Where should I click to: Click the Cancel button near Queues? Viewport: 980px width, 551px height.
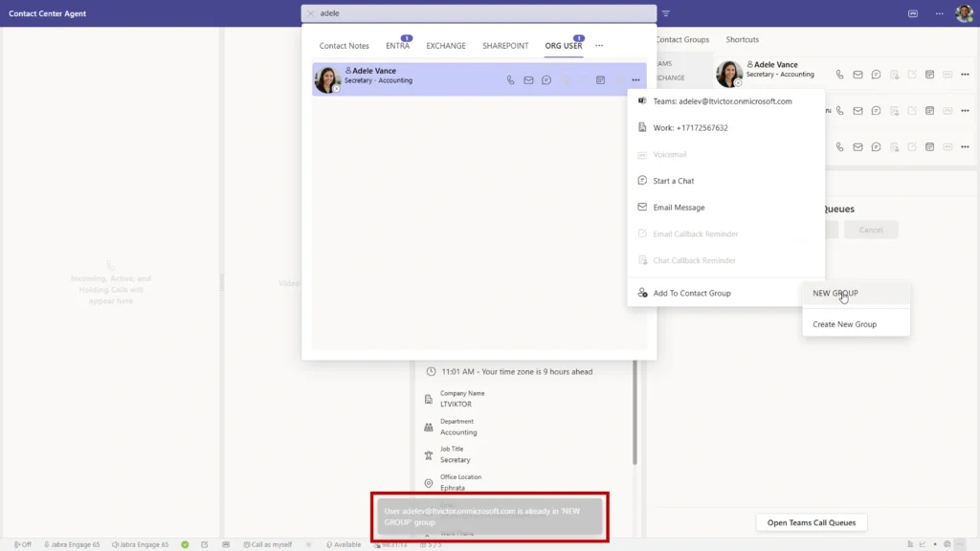click(871, 230)
